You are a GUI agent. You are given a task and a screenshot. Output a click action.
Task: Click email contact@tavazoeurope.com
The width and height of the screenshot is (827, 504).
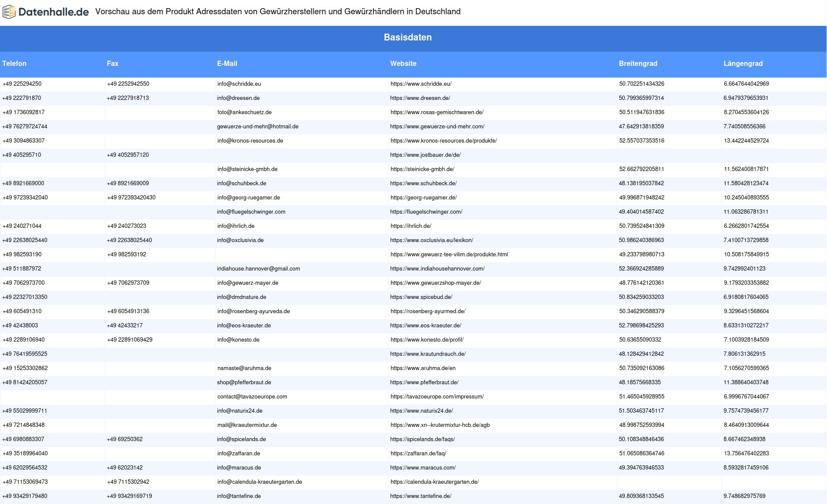[x=252, y=397]
